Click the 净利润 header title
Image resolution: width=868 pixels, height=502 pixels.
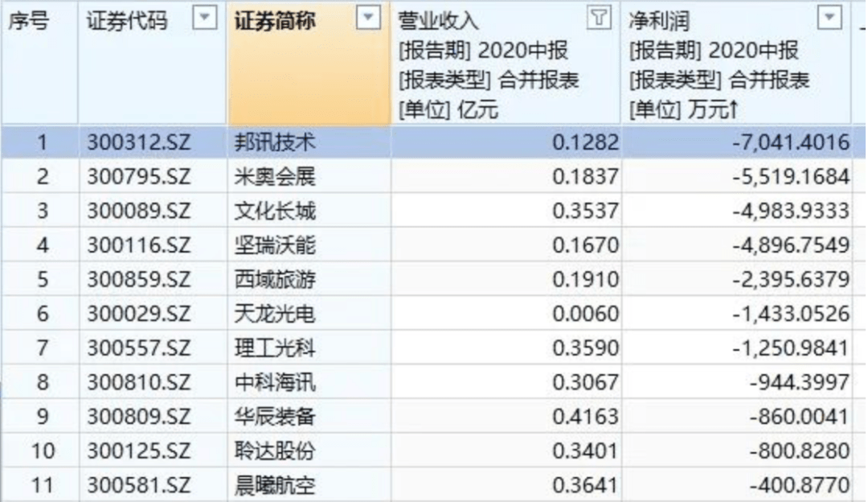click(x=659, y=21)
